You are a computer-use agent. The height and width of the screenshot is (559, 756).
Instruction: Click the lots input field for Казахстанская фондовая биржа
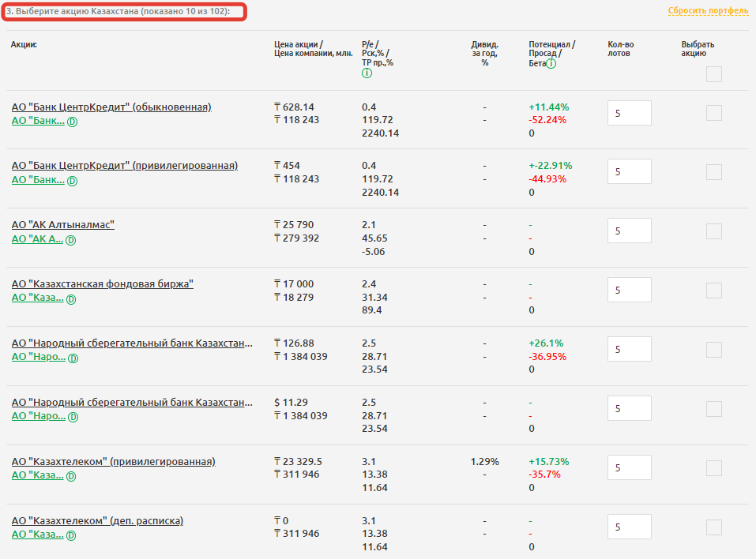(629, 291)
